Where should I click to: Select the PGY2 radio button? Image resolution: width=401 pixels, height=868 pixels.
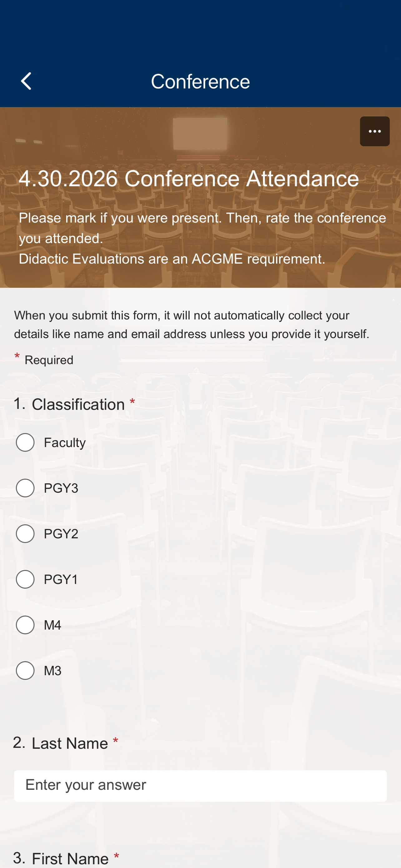click(25, 534)
